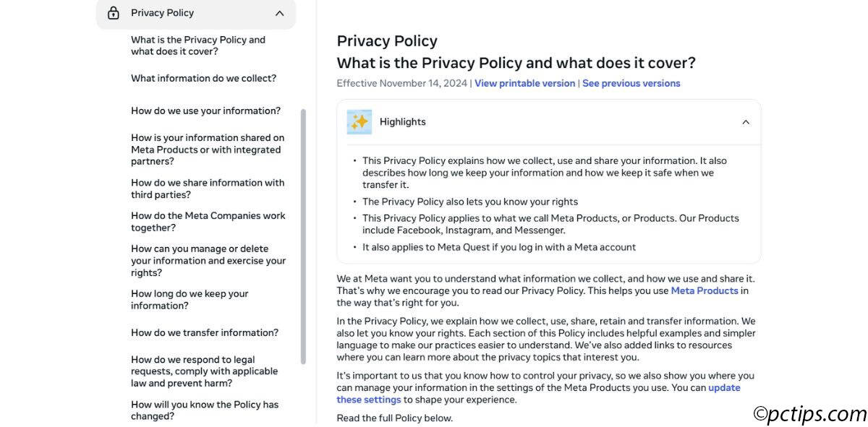Open the update these settings link
868x427 pixels.
538,394
